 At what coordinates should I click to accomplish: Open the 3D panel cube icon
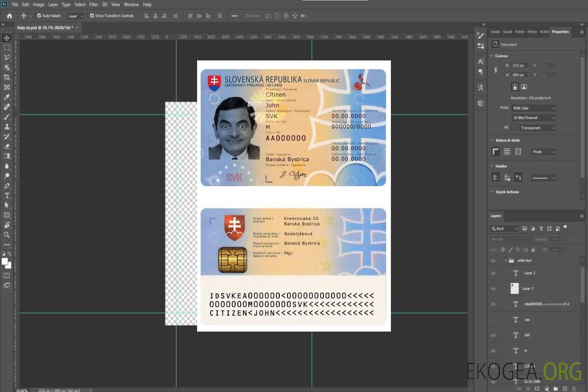(481, 103)
